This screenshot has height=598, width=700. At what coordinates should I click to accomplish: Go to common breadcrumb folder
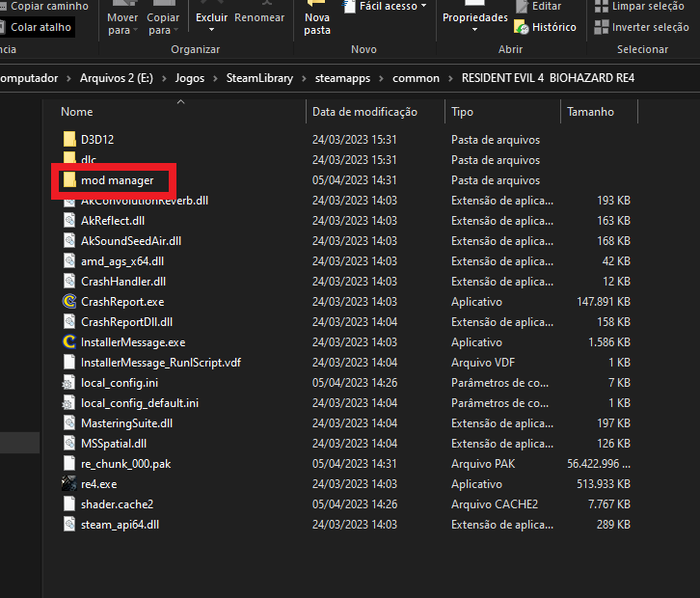coord(417,78)
